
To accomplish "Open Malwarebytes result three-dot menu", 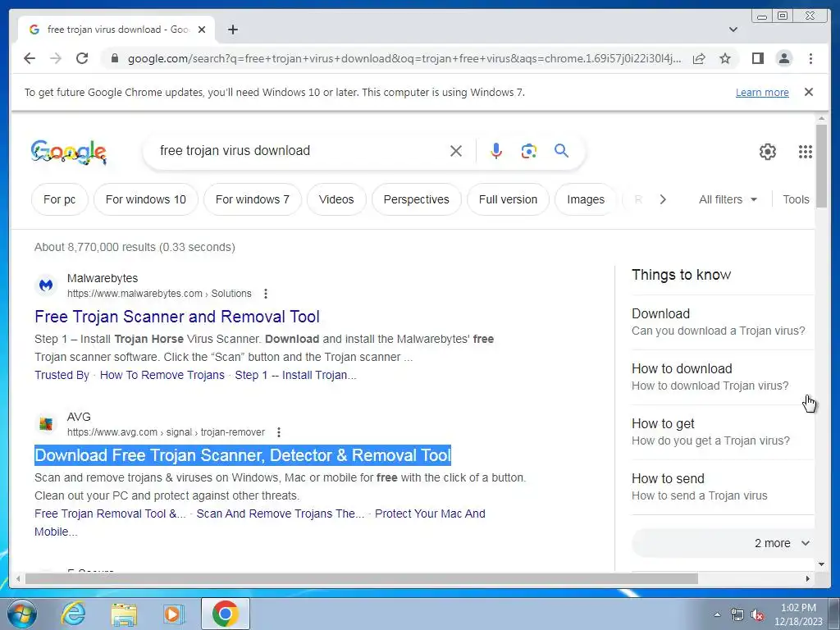I will pyautogui.click(x=266, y=294).
